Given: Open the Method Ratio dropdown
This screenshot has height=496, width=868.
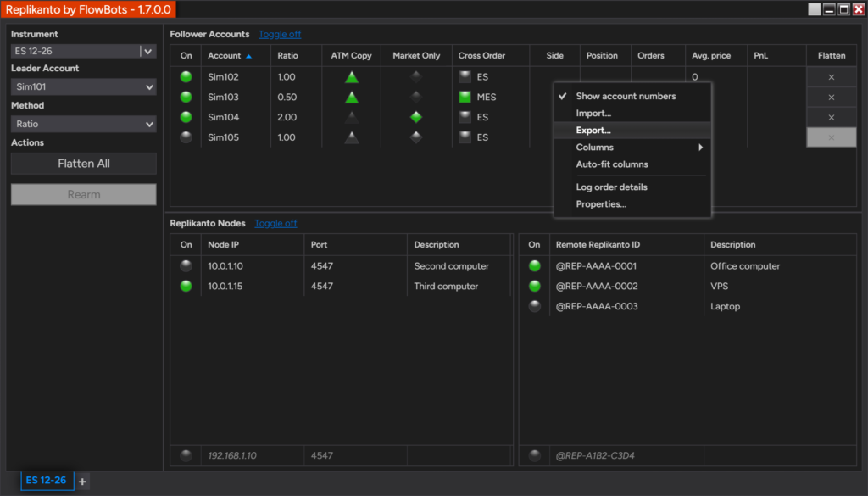Looking at the screenshot, I should click(x=84, y=124).
